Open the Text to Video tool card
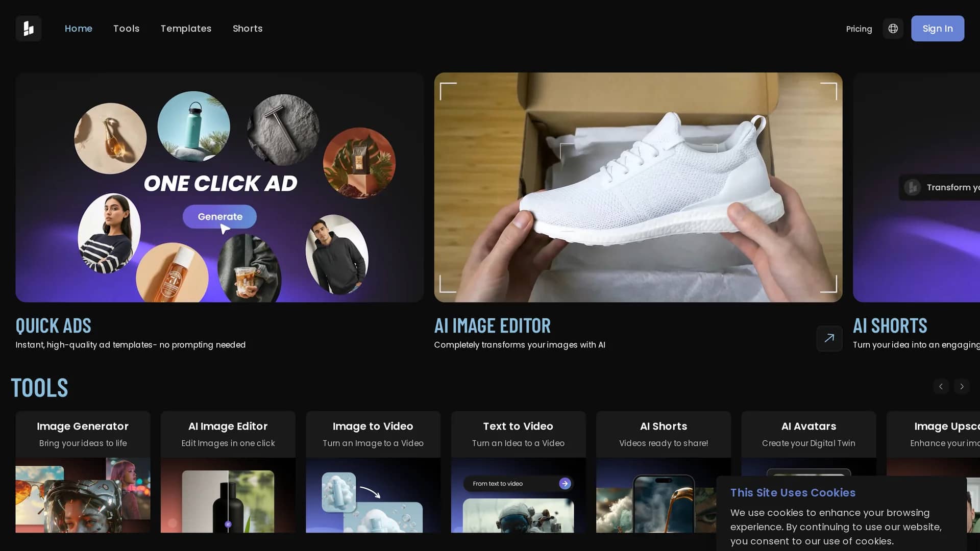Image resolution: width=980 pixels, height=551 pixels. [x=518, y=472]
